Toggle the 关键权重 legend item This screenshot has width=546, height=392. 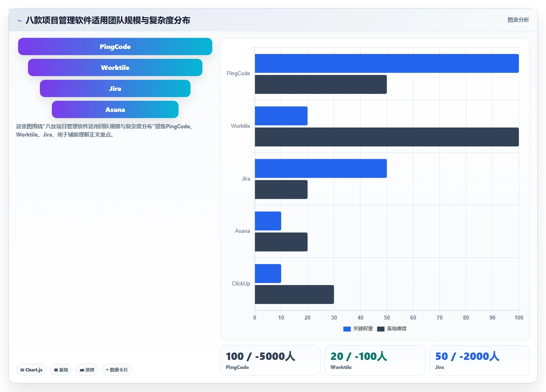[358, 329]
